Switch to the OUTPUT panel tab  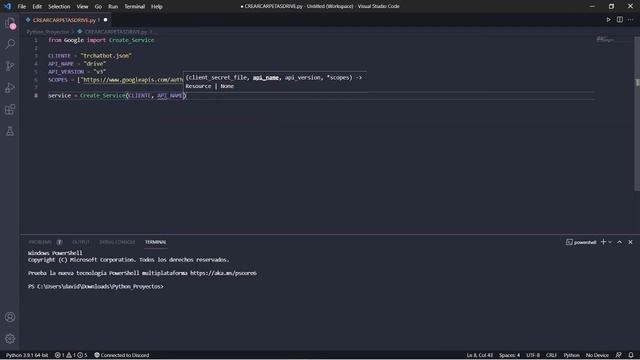point(81,242)
